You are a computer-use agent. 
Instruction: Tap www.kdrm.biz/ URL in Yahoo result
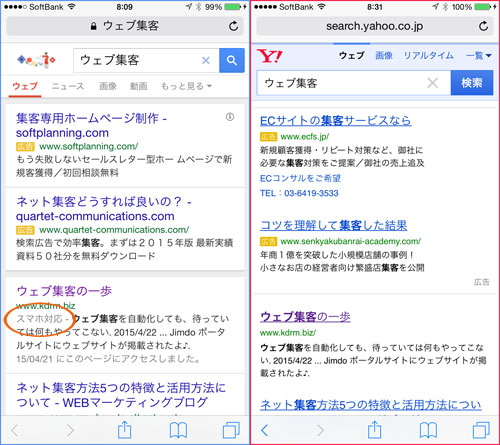tap(288, 333)
